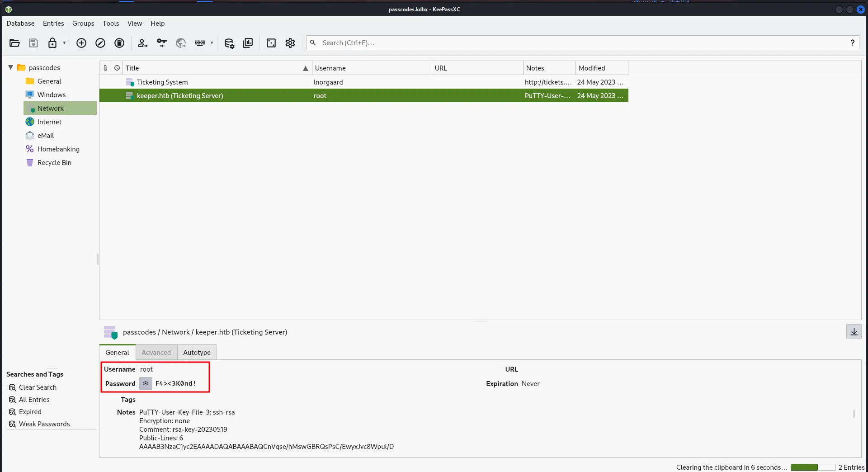
Task: Open the Tools menu
Action: pos(111,24)
